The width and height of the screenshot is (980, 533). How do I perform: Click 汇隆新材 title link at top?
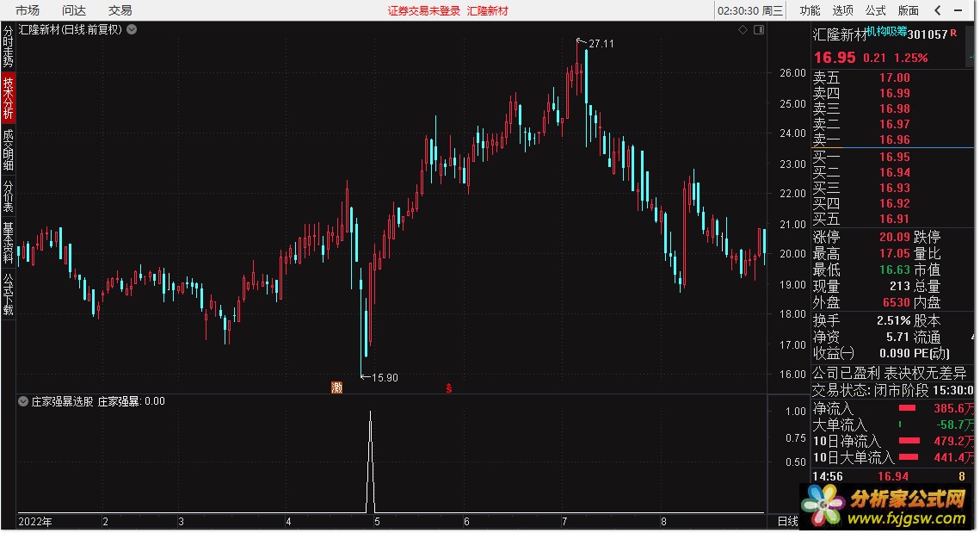point(488,11)
